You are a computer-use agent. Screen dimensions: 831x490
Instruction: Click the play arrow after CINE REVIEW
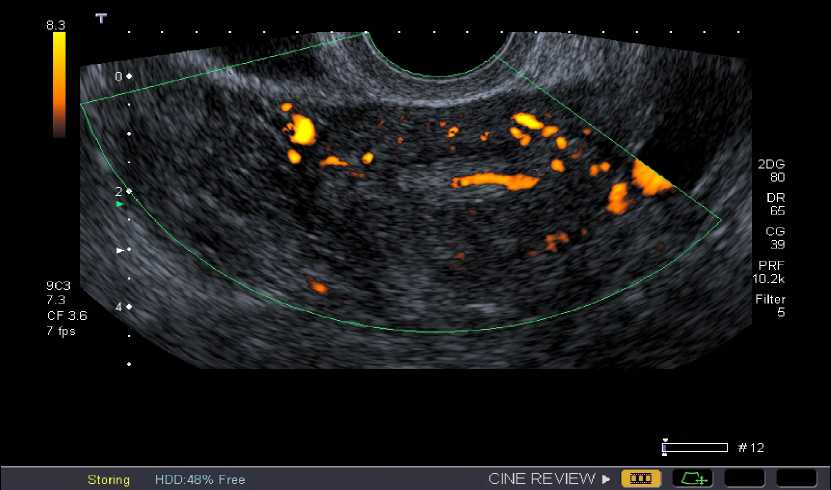(606, 479)
